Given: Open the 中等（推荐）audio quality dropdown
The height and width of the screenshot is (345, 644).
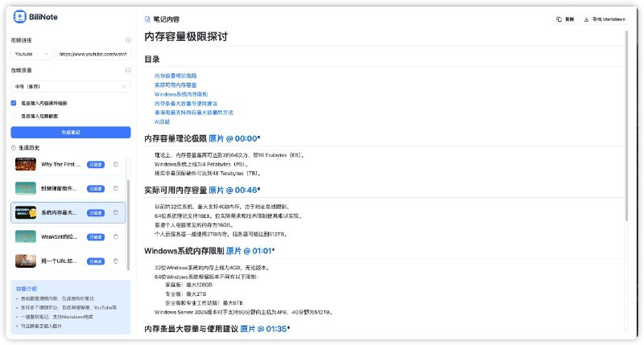Looking at the screenshot, I should click(71, 87).
